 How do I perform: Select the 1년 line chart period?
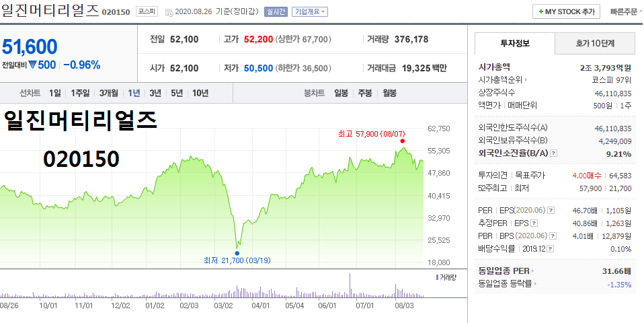click(134, 94)
